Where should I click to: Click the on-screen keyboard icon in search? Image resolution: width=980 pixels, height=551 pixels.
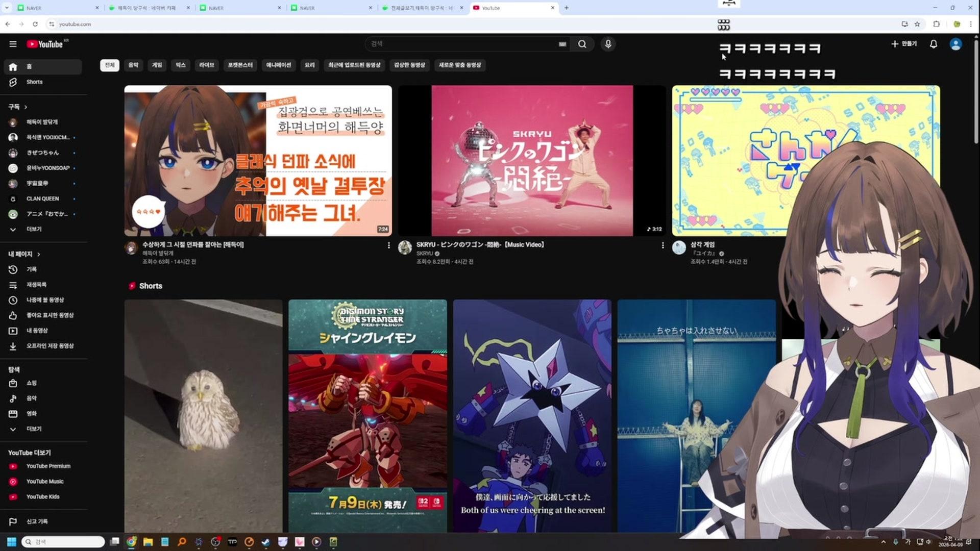562,44
